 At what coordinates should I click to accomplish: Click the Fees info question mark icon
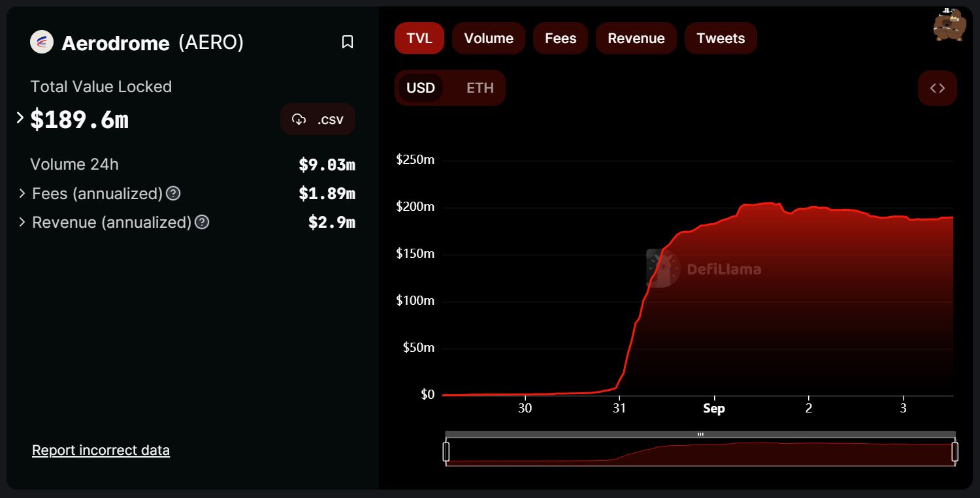coord(173,193)
